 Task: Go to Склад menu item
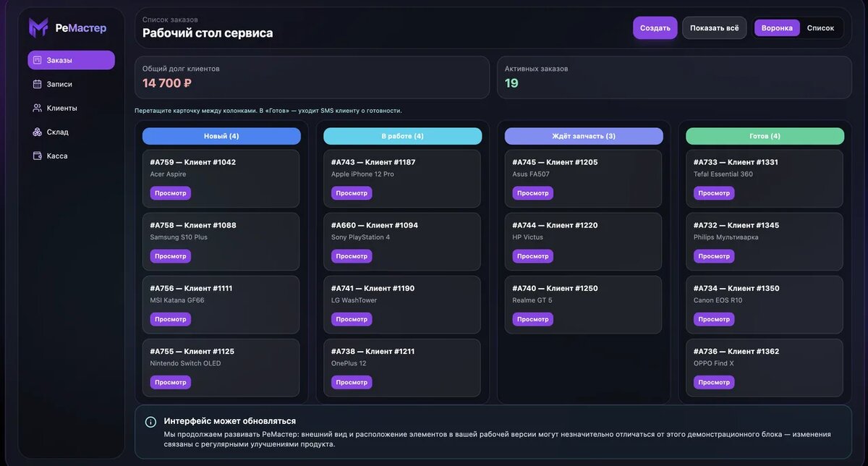click(x=71, y=132)
